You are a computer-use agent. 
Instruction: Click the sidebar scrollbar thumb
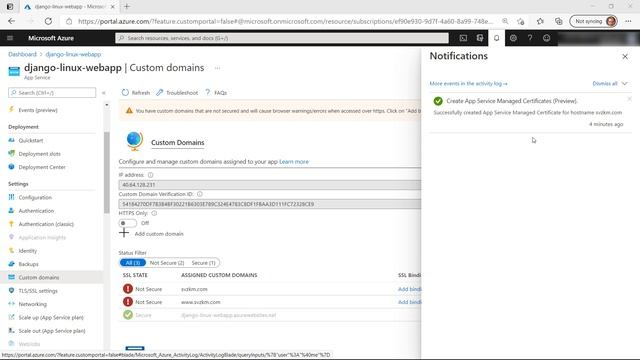tap(107, 172)
